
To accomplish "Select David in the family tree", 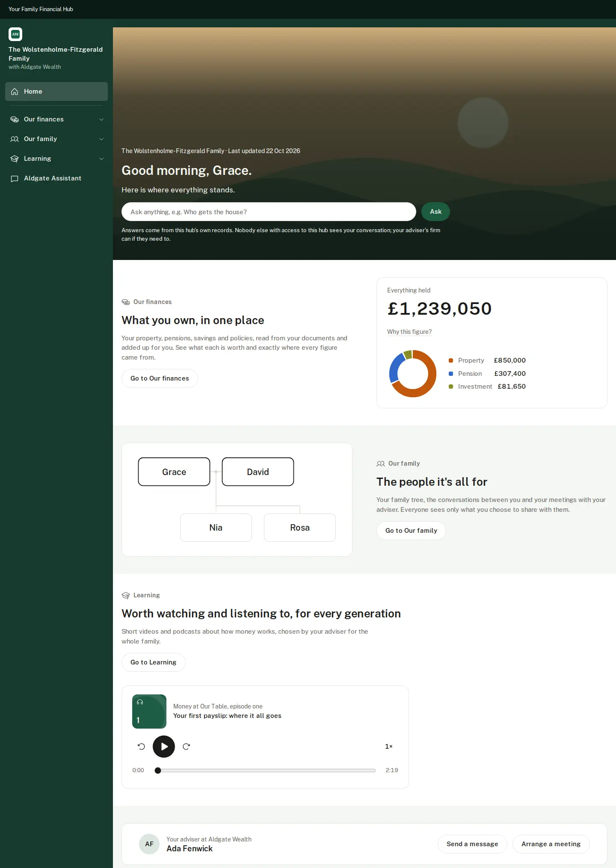I will (x=258, y=472).
